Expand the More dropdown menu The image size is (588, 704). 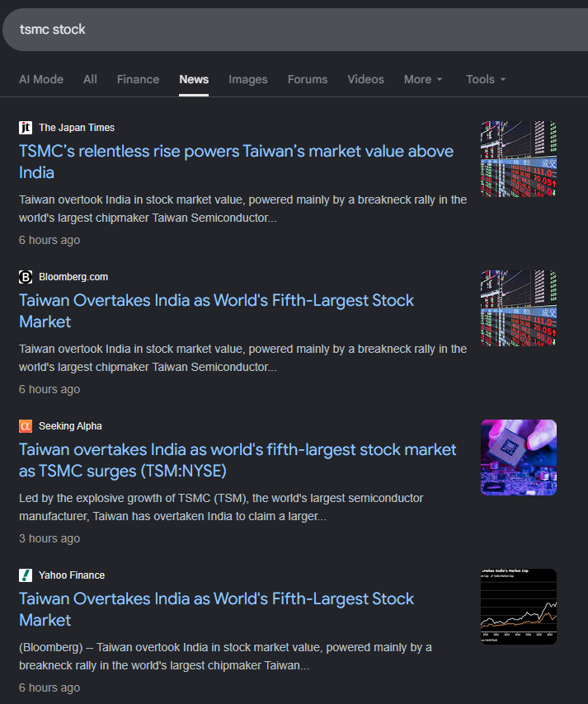pos(423,79)
